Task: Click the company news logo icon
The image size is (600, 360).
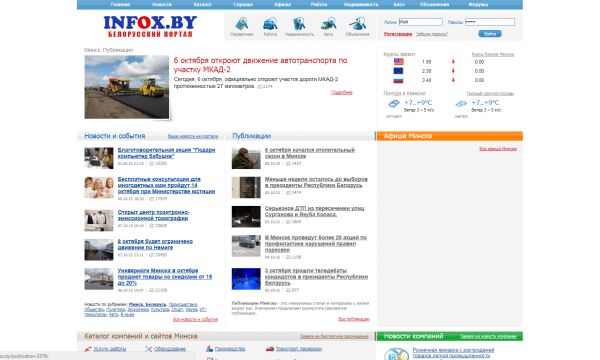Action: 396,354
